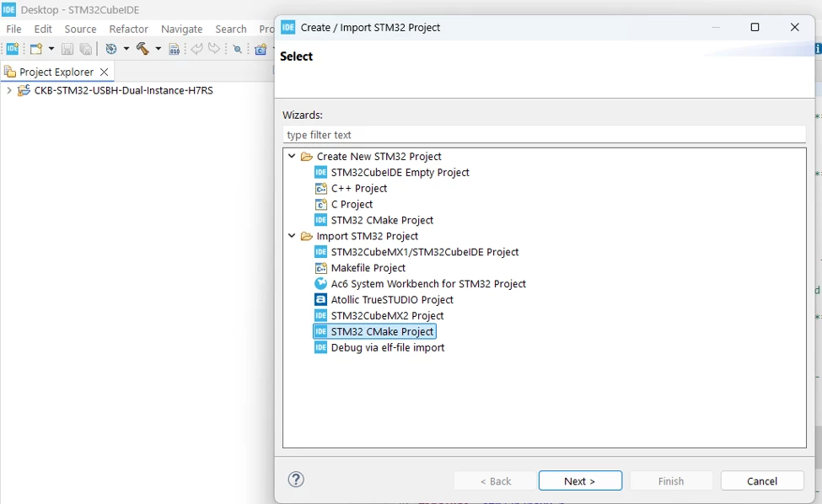The height and width of the screenshot is (504, 822).
Task: Select Import STM32 Project folder
Action: coord(367,236)
